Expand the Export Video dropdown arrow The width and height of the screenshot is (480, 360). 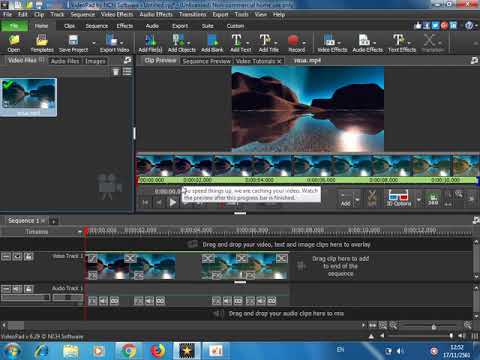[x=121, y=43]
